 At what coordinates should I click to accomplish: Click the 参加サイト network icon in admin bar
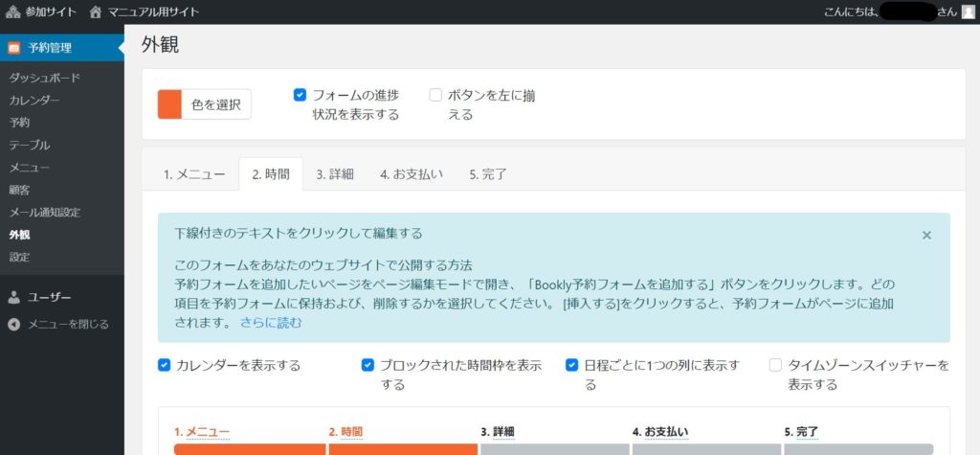point(13,12)
